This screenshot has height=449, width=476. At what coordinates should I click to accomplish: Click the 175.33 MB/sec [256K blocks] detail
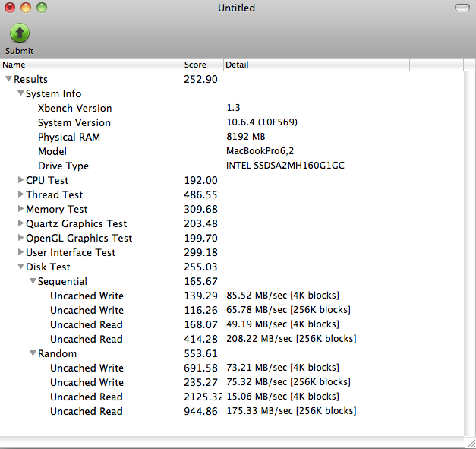pos(291,411)
